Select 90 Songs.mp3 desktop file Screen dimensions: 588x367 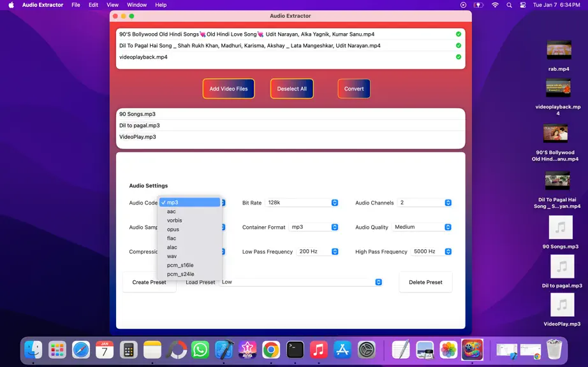point(561,232)
